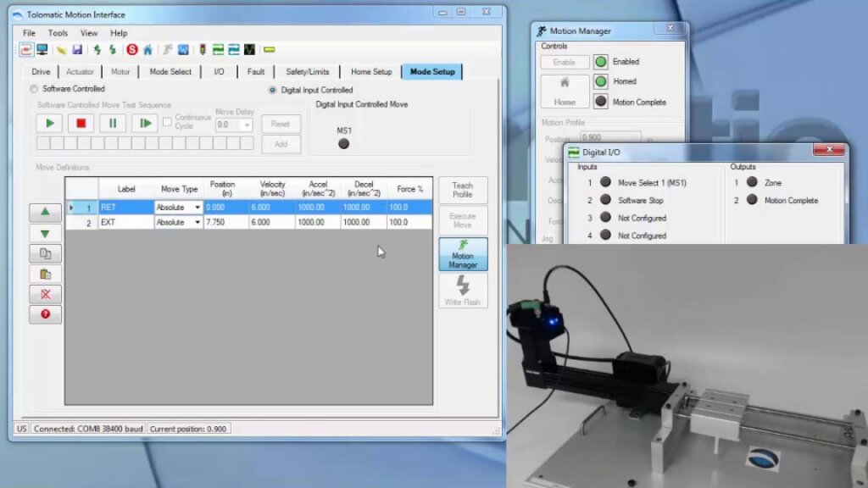Click the red software stop toolbar icon
Screen dimensions: 868x488
click(x=132, y=50)
